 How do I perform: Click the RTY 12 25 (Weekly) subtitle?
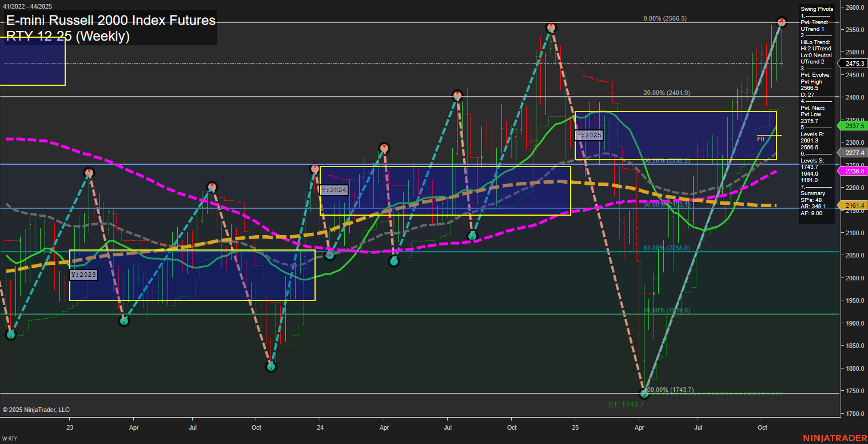pyautogui.click(x=67, y=37)
